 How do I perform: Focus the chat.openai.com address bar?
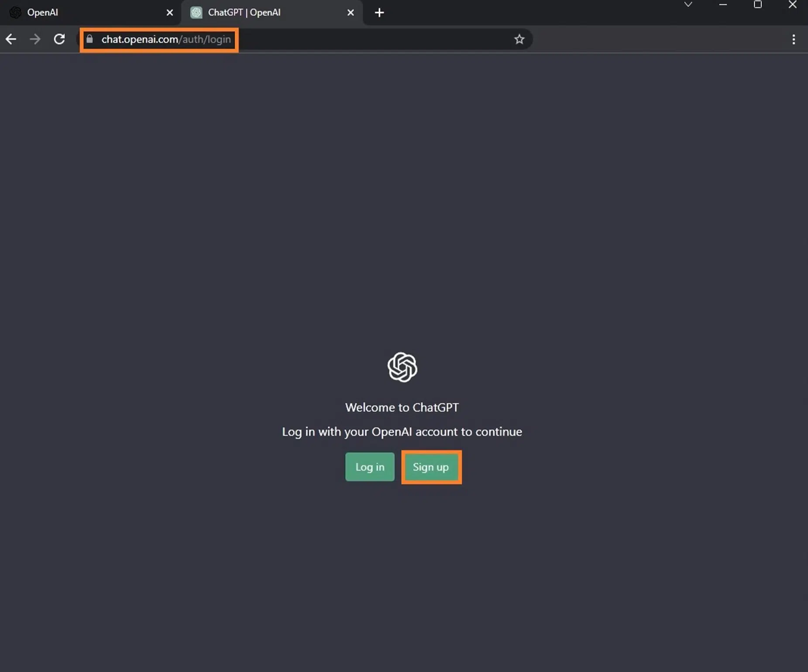(306, 39)
